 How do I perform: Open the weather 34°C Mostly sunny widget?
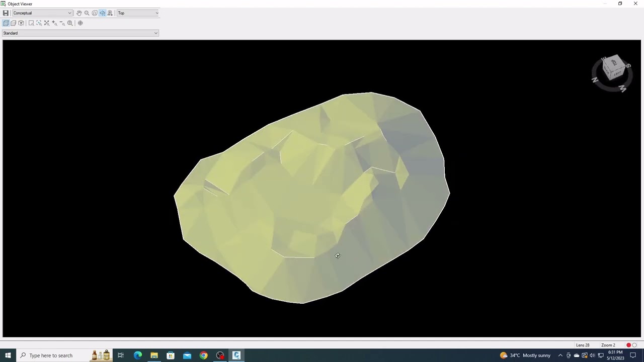coord(525,355)
